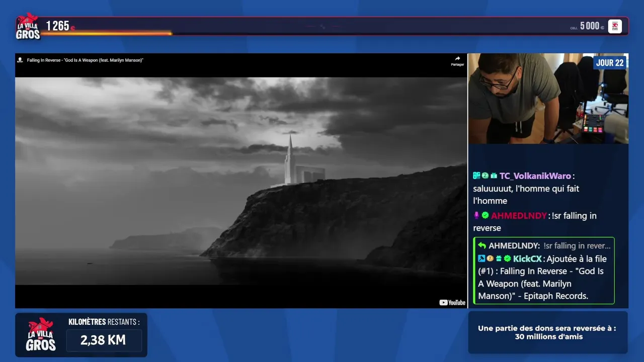Click the OG badge before TC_VolkanikWaro
The width and height of the screenshot is (644, 362).
tap(476, 175)
